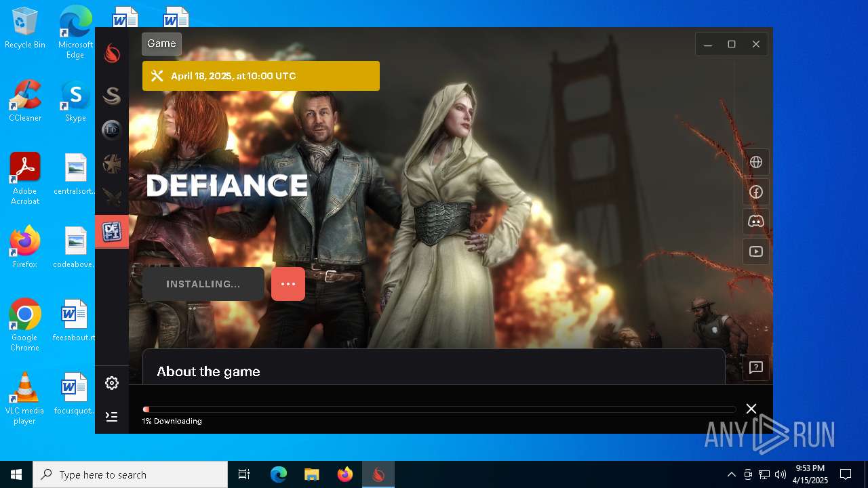Select the codeabove image file on desktop

[75, 247]
